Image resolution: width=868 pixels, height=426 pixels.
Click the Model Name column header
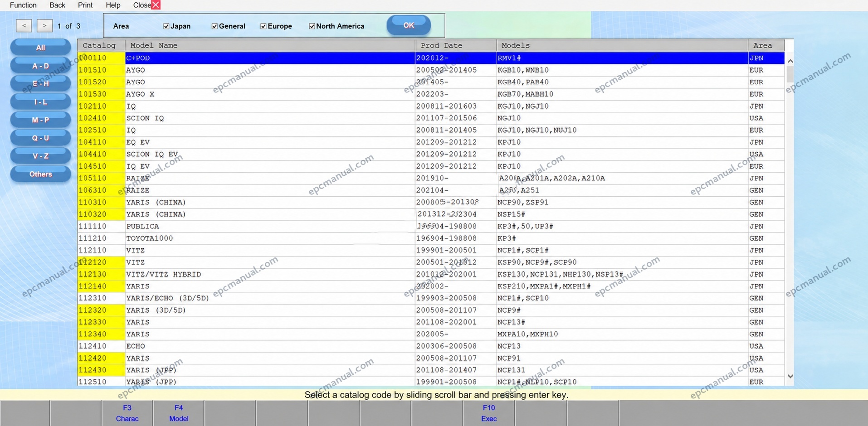pyautogui.click(x=270, y=45)
